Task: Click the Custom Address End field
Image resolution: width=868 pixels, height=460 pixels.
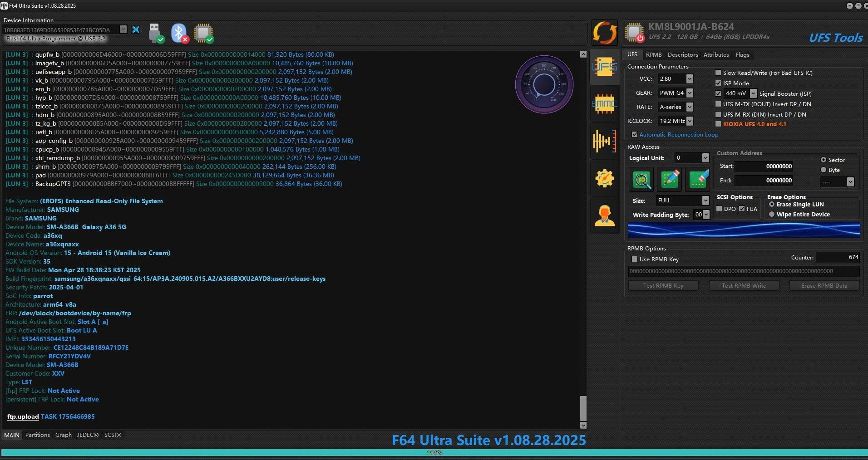Action: pos(764,180)
